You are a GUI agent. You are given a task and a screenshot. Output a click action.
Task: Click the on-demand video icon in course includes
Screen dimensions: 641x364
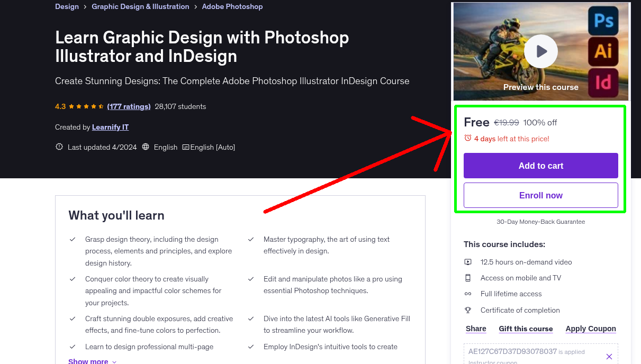(x=468, y=262)
